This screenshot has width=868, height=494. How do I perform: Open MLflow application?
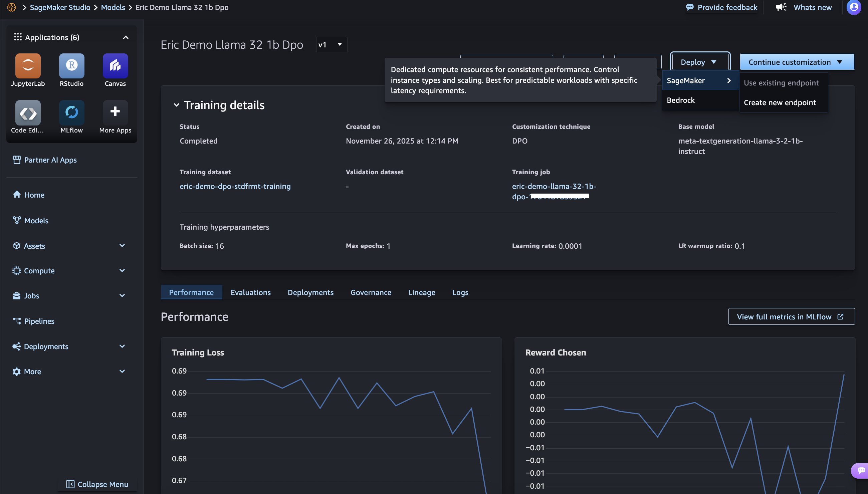pyautogui.click(x=71, y=112)
